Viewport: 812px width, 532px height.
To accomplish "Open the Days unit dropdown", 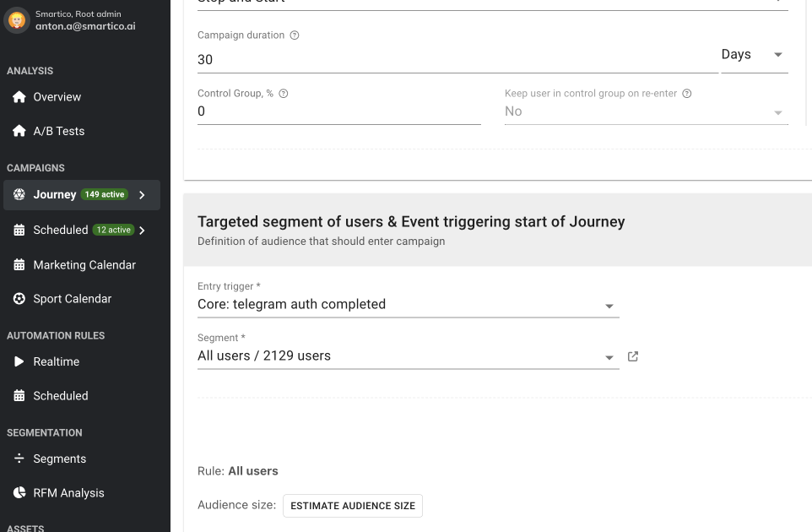I will coord(754,55).
